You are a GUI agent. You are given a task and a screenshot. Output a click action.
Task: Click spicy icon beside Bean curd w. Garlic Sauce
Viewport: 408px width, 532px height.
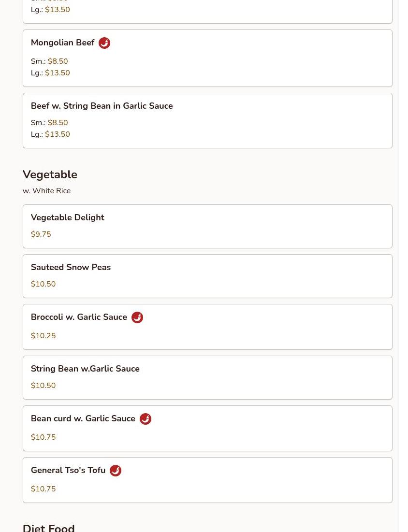point(146,419)
